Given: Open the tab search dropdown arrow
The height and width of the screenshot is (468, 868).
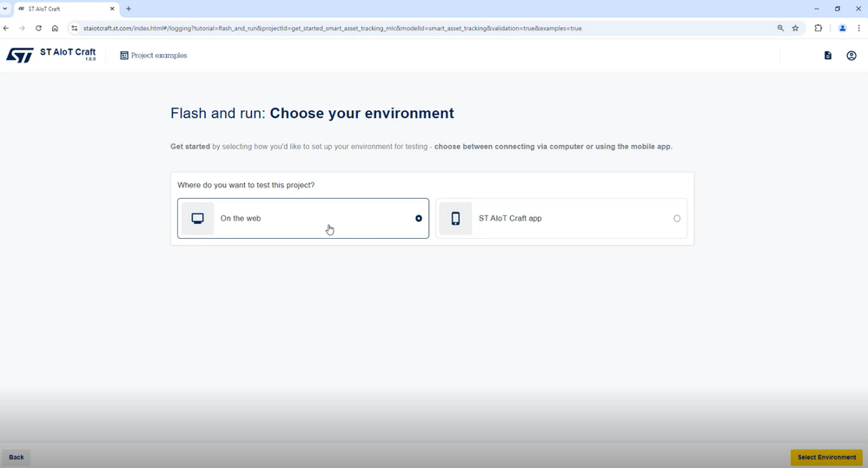Looking at the screenshot, I should point(5,9).
